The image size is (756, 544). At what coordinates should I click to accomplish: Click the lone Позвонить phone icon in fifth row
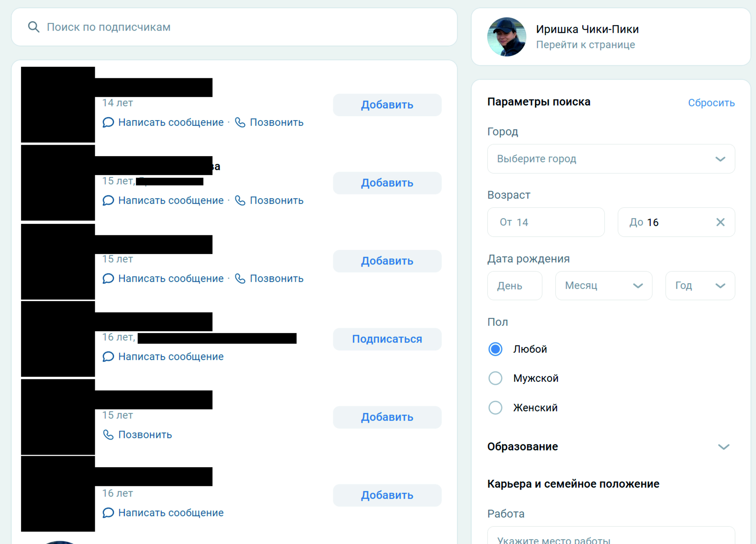(x=108, y=435)
